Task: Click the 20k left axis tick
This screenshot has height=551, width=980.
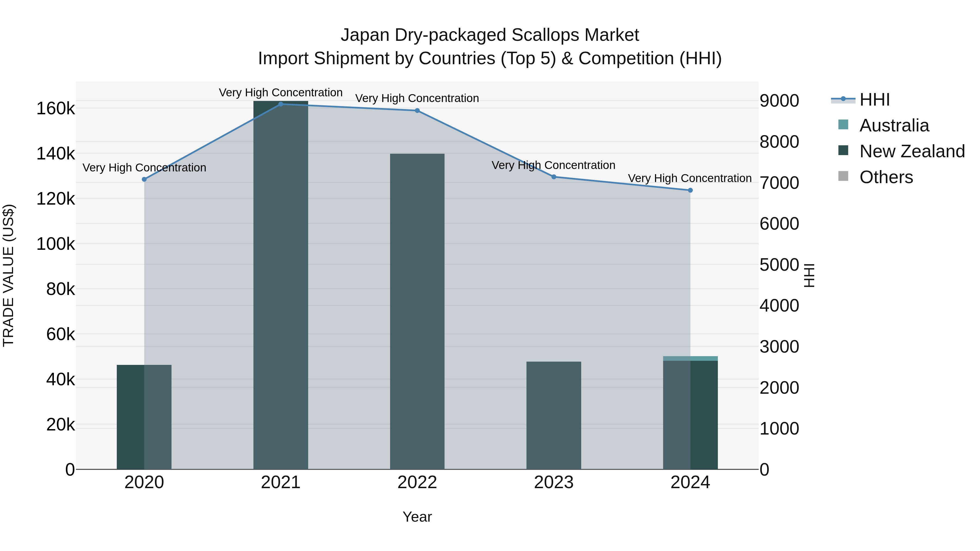Action: (x=61, y=425)
